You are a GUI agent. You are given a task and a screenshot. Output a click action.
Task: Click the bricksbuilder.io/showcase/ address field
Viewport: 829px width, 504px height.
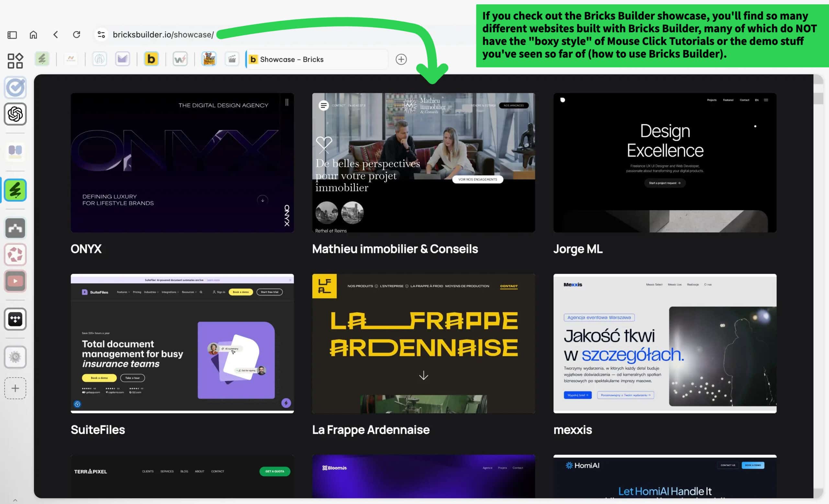pos(163,35)
